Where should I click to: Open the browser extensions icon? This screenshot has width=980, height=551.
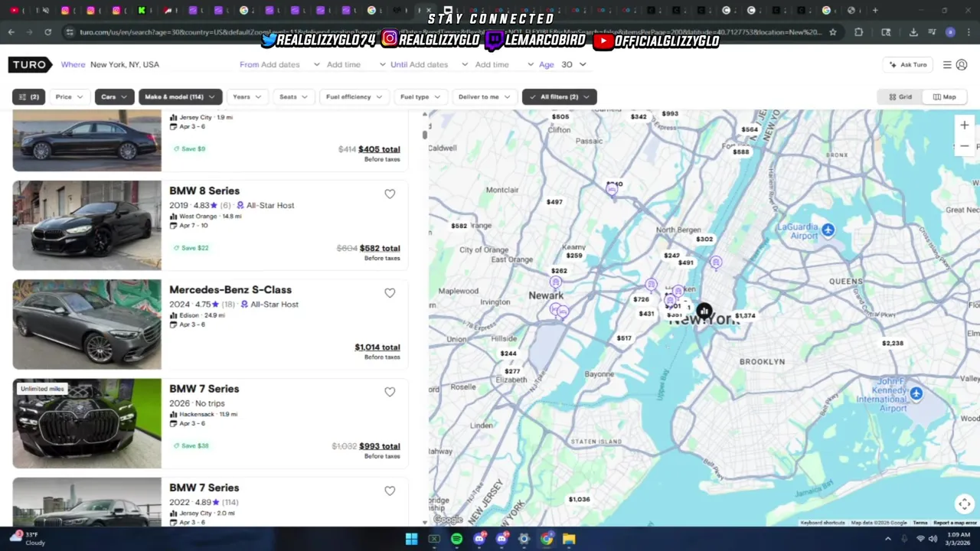point(858,32)
